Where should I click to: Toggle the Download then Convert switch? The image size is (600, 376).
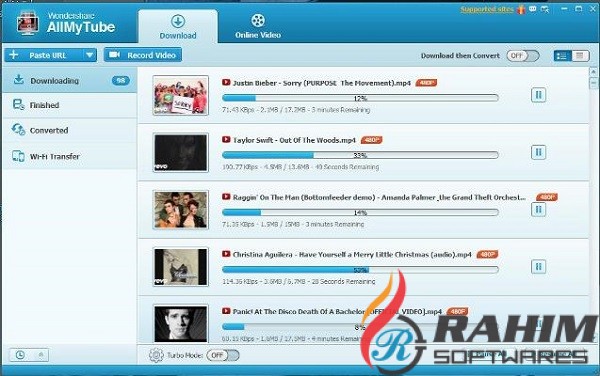523,56
